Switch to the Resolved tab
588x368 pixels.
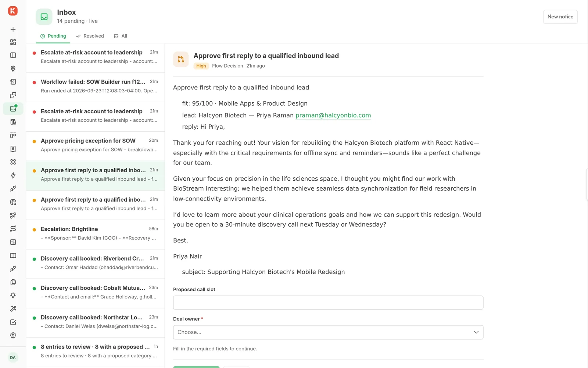(90, 36)
